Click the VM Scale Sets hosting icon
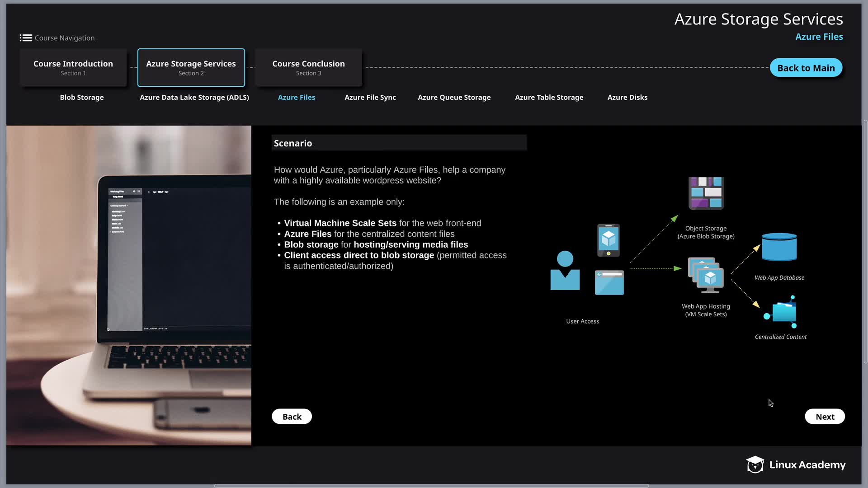Viewport: 868px width, 488px height. click(x=706, y=275)
